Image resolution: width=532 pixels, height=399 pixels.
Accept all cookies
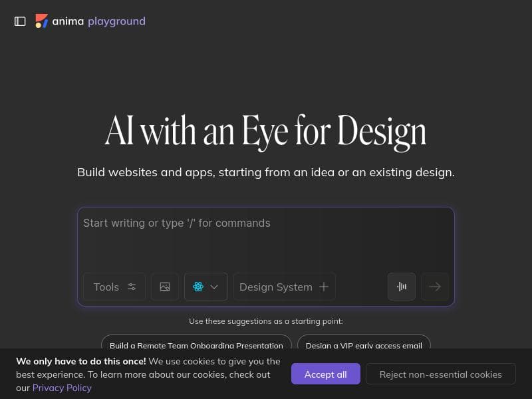click(325, 374)
